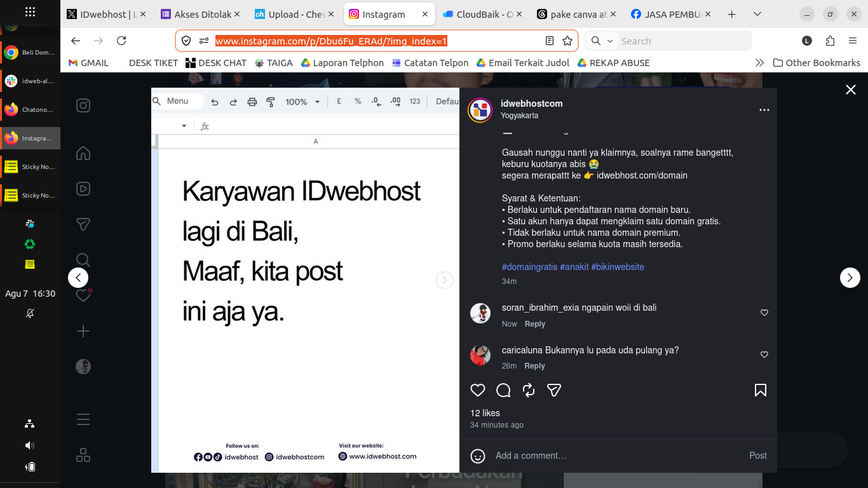This screenshot has width=868, height=488.
Task: Go to previous Instagram post
Action: [x=78, y=278]
